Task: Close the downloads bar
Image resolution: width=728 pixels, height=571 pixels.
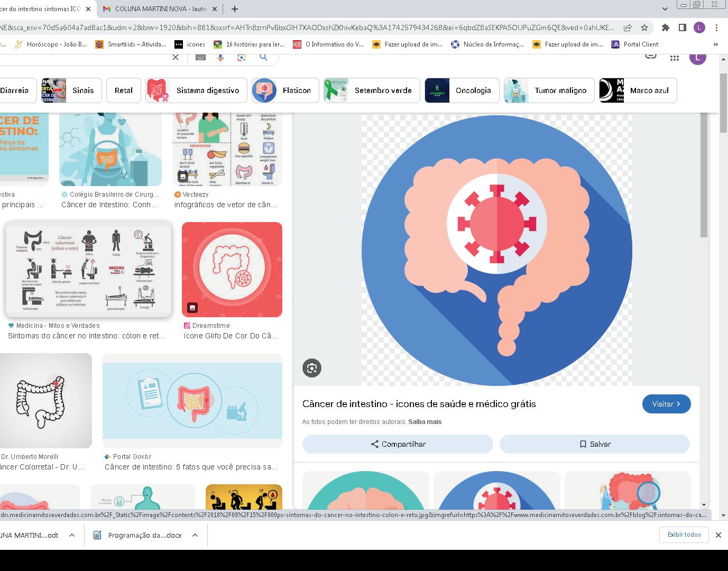Action: (718, 535)
